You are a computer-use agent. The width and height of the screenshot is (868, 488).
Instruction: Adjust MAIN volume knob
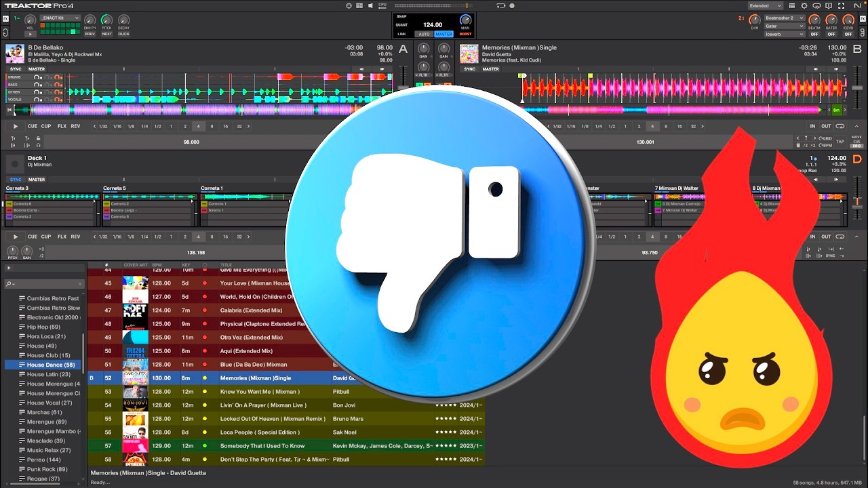point(465,20)
